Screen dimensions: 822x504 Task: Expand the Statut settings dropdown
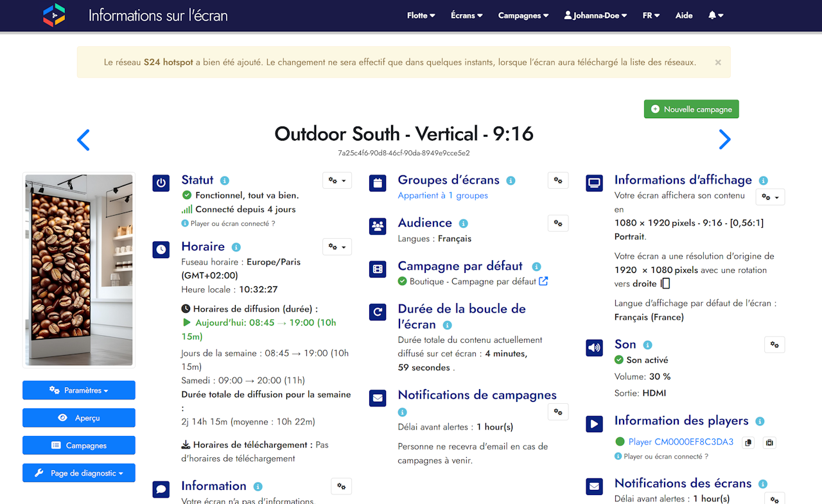point(337,180)
